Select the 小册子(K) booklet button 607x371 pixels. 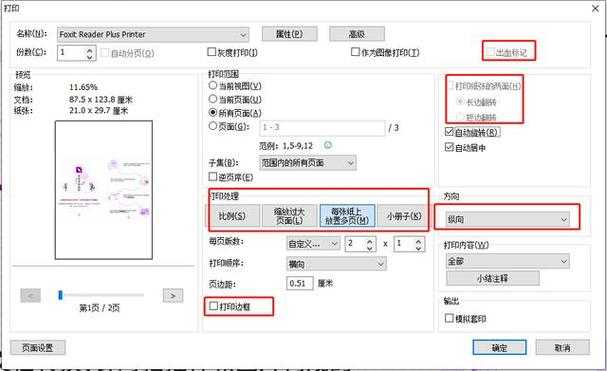click(403, 216)
